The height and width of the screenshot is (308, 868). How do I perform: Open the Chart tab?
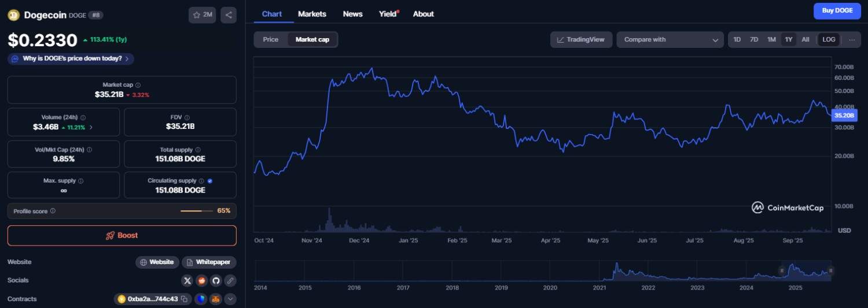pos(272,14)
